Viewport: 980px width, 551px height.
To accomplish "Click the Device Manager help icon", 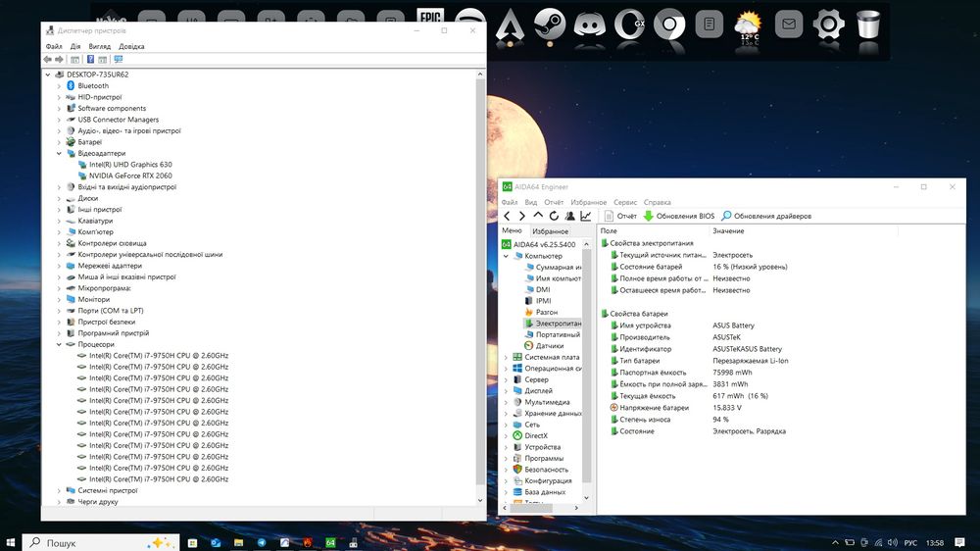I will [x=90, y=59].
